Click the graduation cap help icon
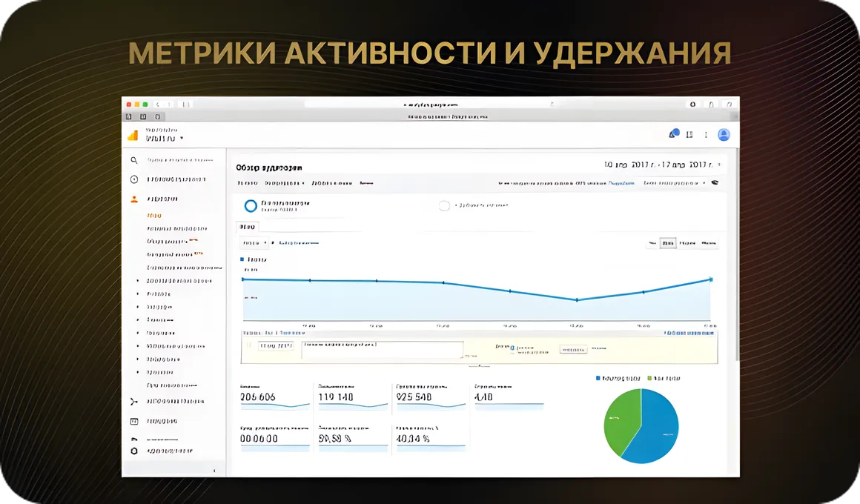This screenshot has width=860, height=504. click(x=715, y=182)
